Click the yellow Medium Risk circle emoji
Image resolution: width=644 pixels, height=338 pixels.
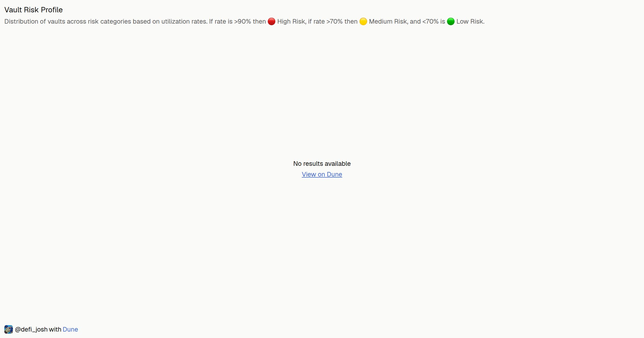tap(363, 21)
